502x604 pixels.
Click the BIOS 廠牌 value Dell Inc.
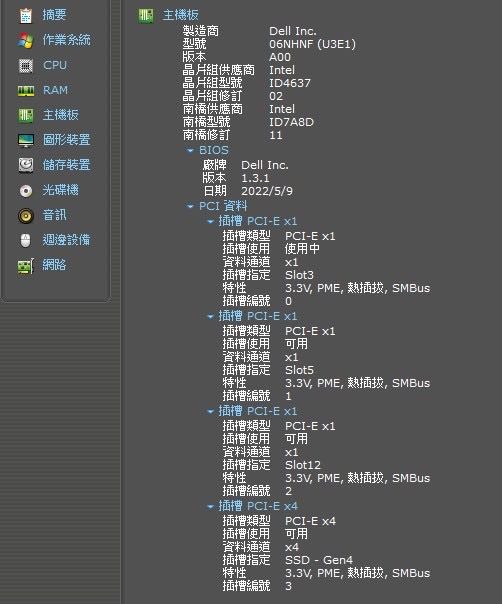pos(265,165)
